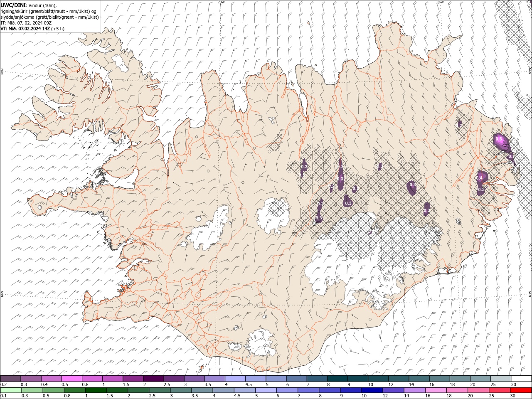Pick the light purple bottom-row swatch starting at 14
532x399 pixels.
tap(415, 390)
